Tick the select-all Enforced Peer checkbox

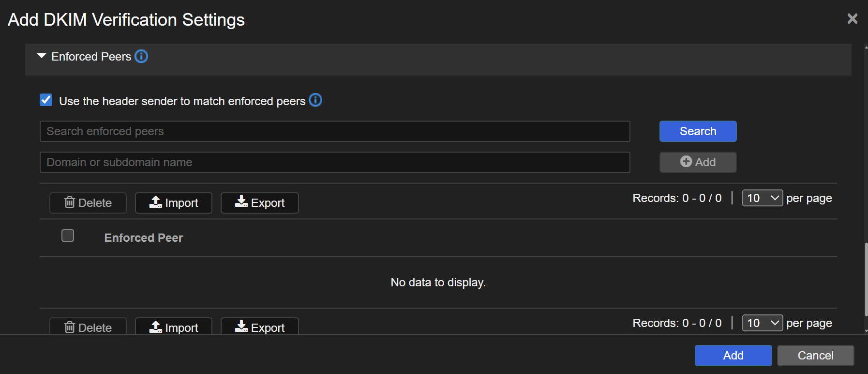[x=68, y=236]
